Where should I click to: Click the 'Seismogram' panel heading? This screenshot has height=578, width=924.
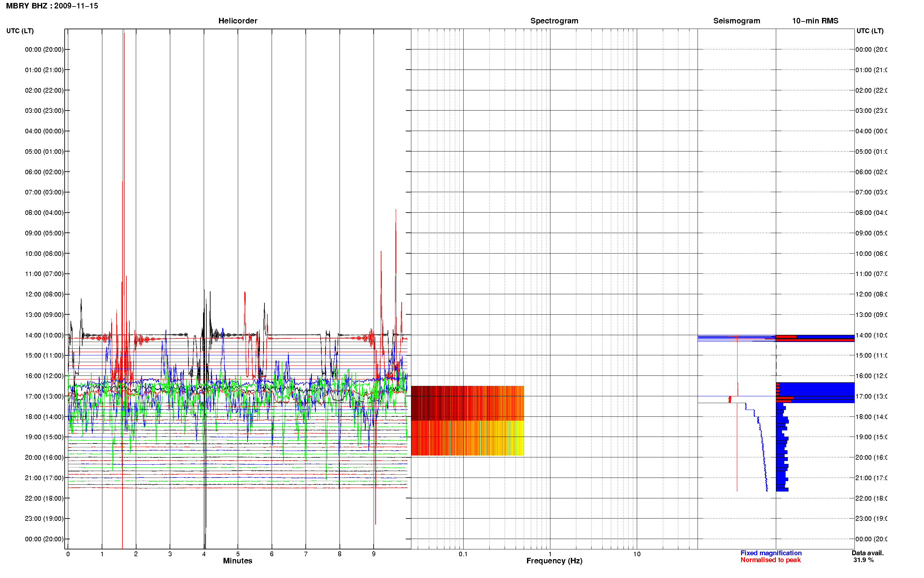(737, 21)
